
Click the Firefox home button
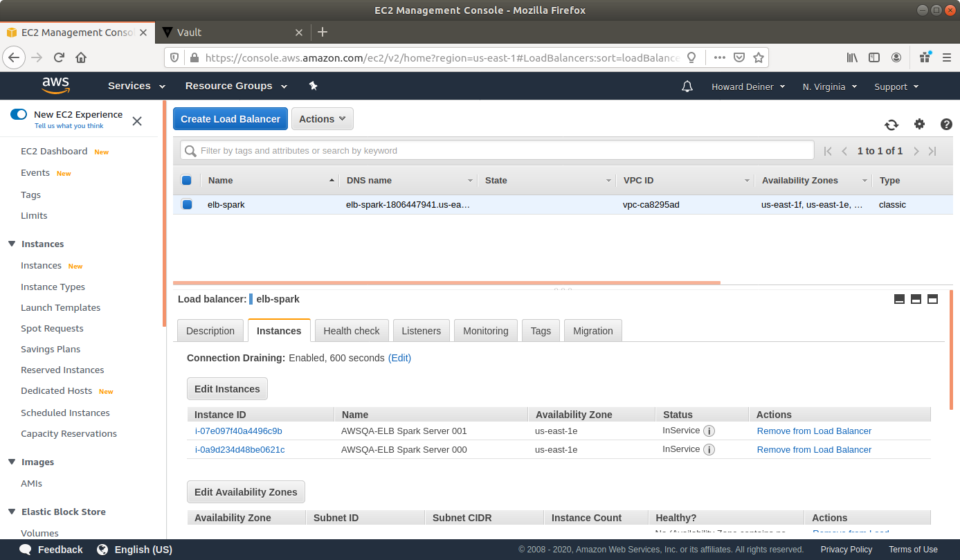[x=81, y=57]
